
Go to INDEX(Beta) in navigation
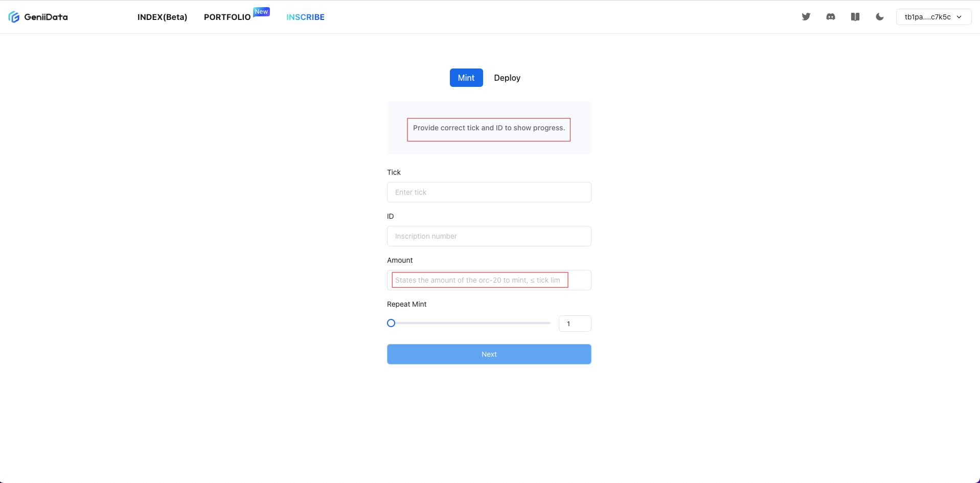[162, 17]
